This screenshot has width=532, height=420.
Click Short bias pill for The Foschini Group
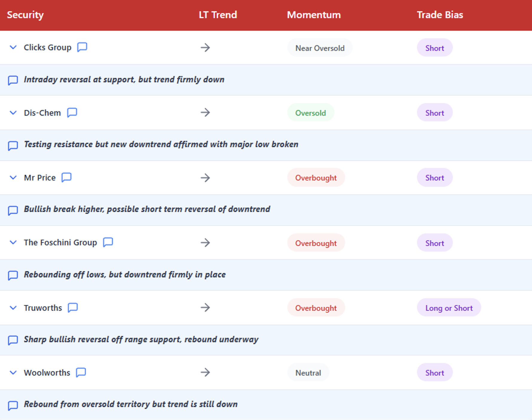pyautogui.click(x=435, y=243)
